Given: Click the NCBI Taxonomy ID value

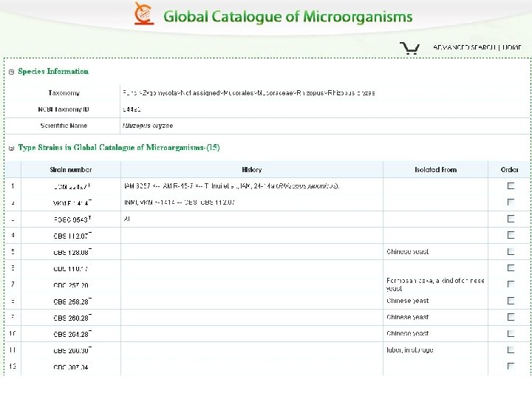Looking at the screenshot, I should pyautogui.click(x=132, y=109).
